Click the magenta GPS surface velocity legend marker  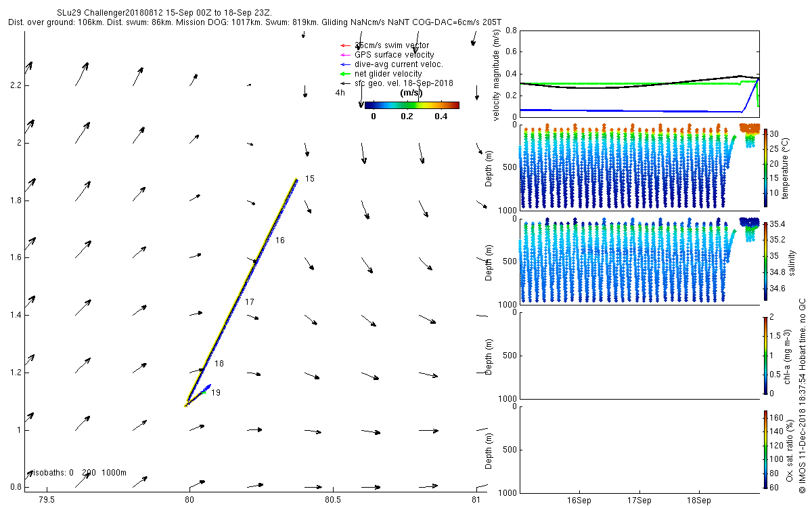tap(344, 55)
